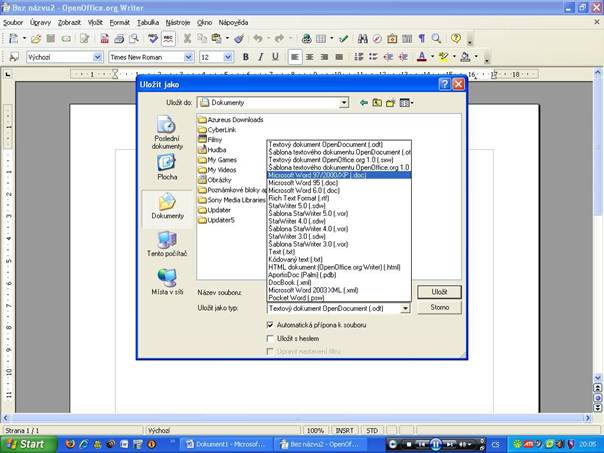Open the Nápověda menu
Image resolution: width=604 pixels, height=453 pixels.
233,23
